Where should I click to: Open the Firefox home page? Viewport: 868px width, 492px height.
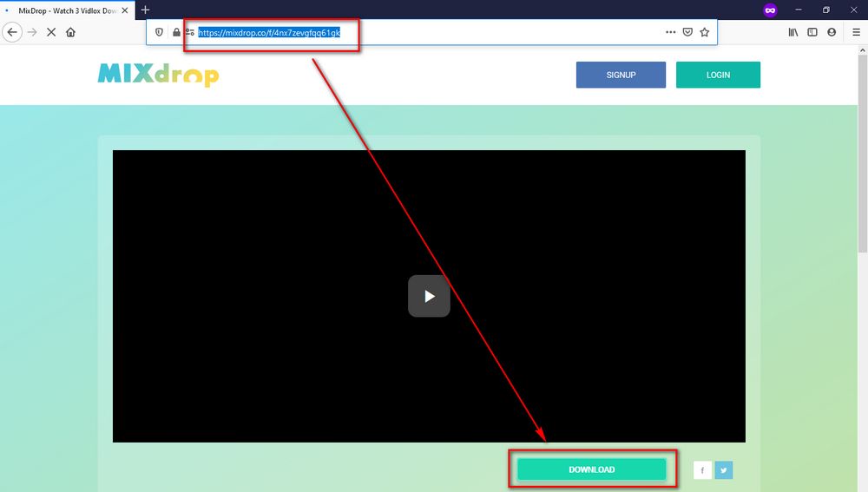[x=70, y=32]
